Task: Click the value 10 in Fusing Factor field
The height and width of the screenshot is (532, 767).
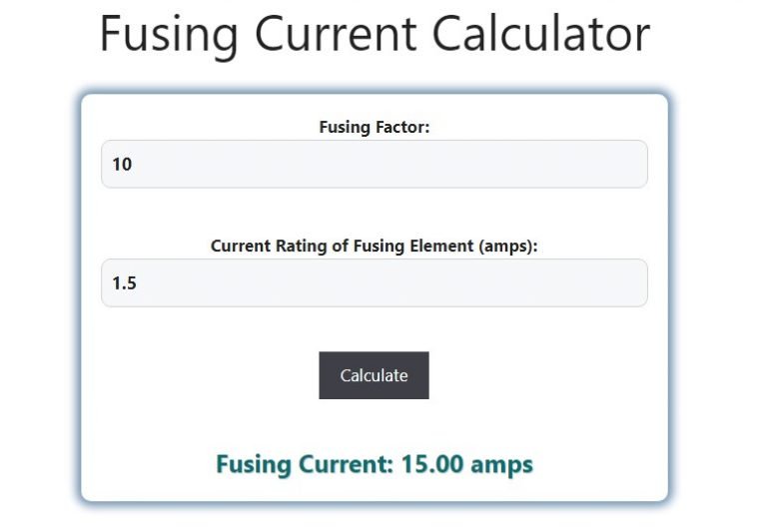Action: click(122, 165)
